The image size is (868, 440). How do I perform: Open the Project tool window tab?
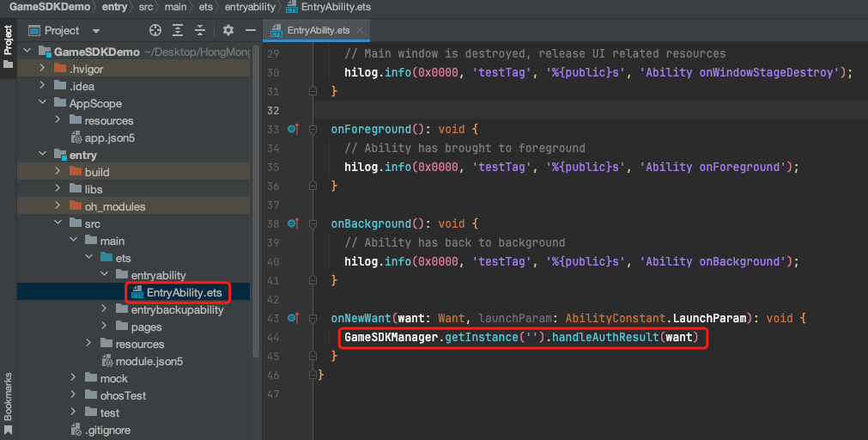[x=8, y=46]
